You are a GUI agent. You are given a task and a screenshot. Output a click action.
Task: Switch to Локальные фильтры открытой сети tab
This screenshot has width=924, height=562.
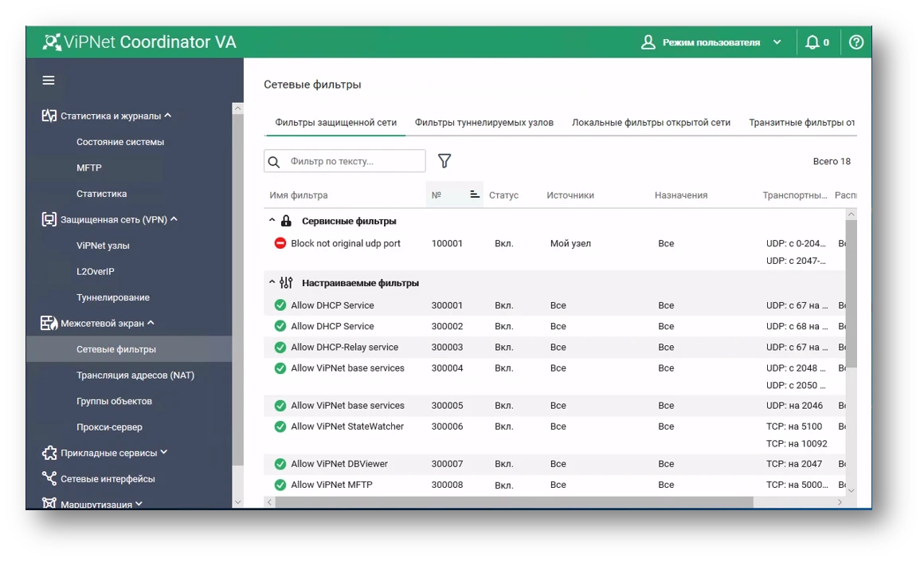point(651,123)
